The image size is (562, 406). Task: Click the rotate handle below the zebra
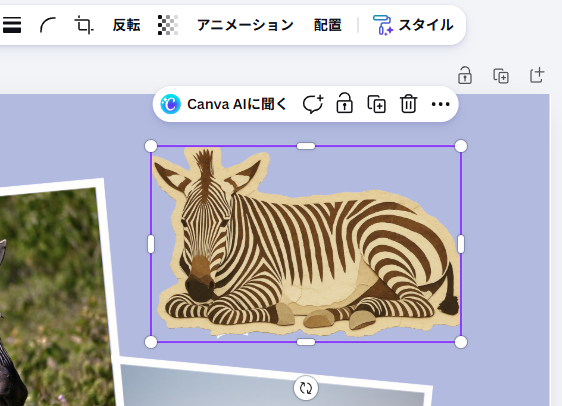[x=306, y=388]
